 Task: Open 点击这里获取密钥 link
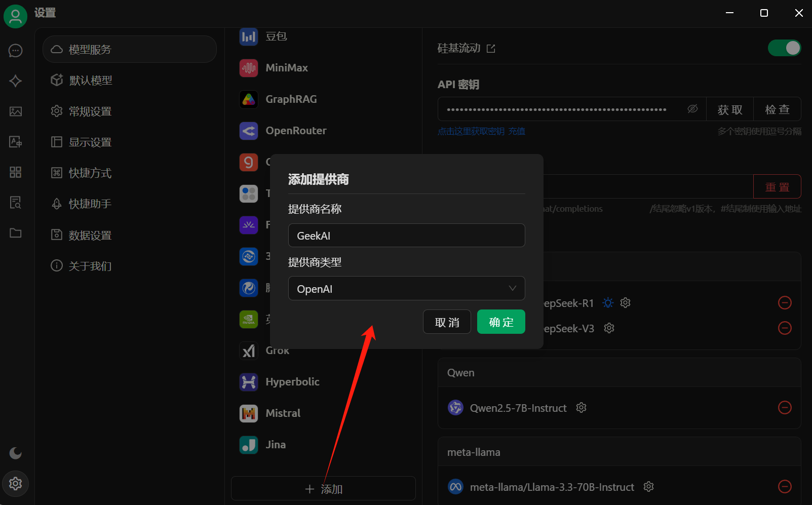coord(471,131)
